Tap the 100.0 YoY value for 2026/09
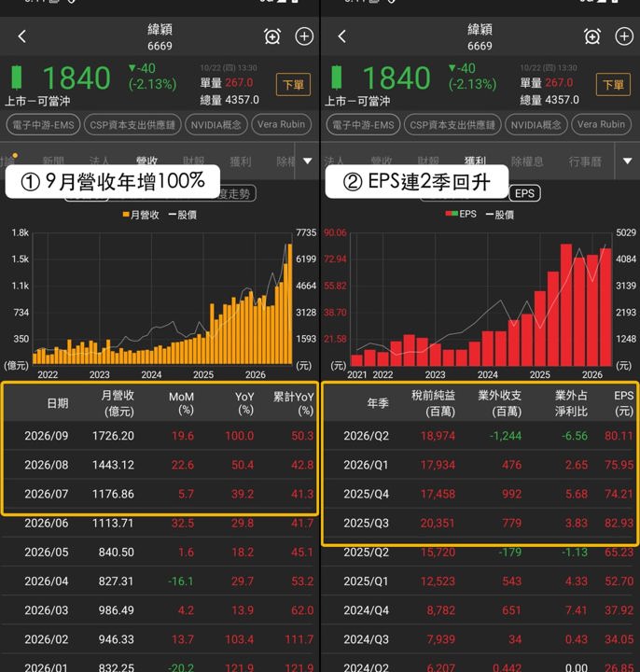Image resolution: width=640 pixels, height=672 pixels. pyautogui.click(x=240, y=436)
